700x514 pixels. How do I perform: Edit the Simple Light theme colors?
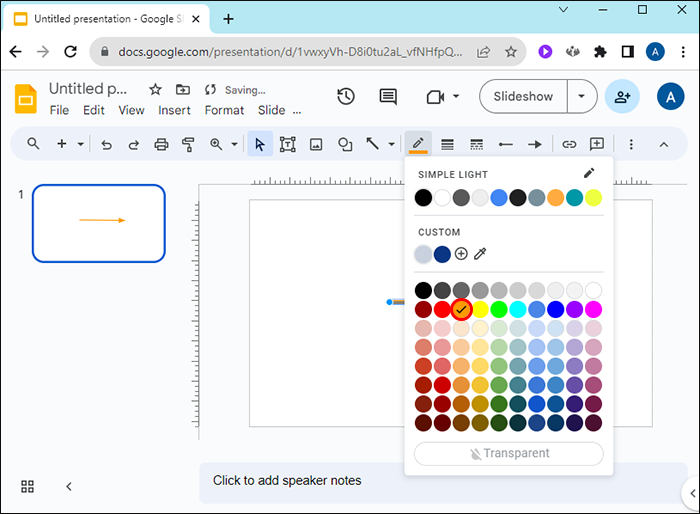(590, 174)
